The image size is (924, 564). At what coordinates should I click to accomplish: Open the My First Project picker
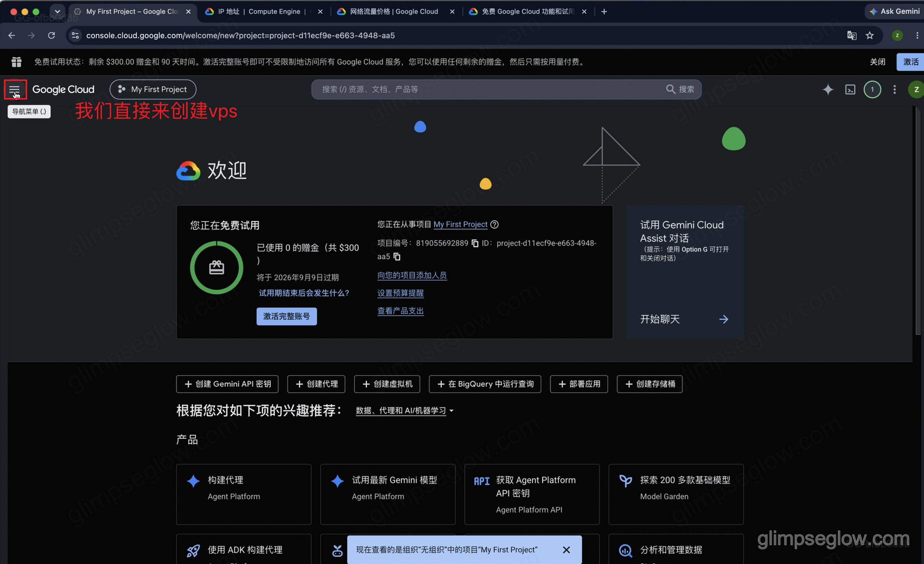click(x=153, y=89)
